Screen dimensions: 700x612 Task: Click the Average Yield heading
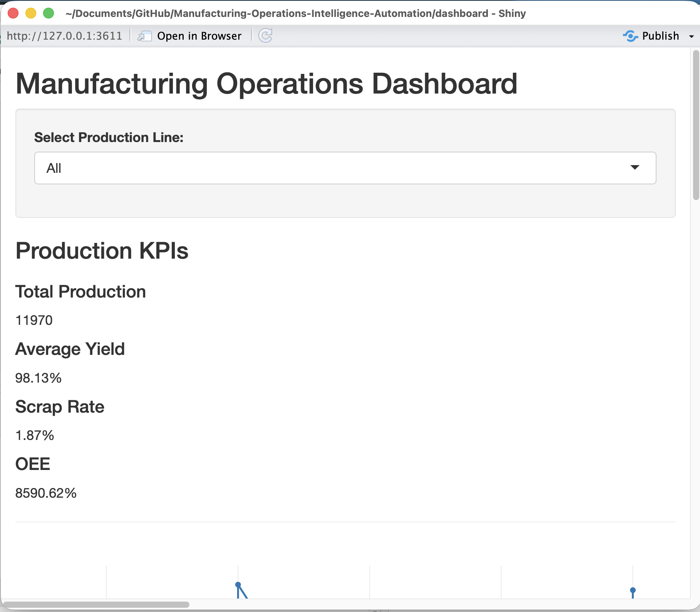click(70, 349)
